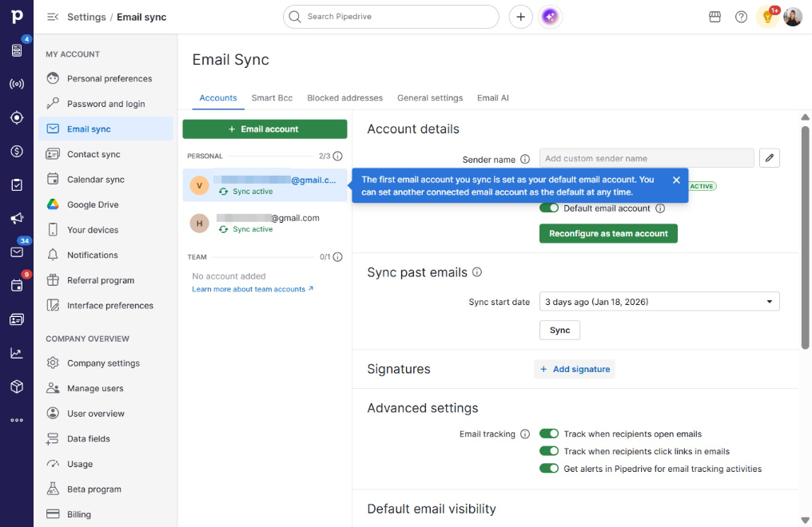Viewport: 812px width, 527px height.
Task: Click the custom sender name input field
Action: point(647,158)
